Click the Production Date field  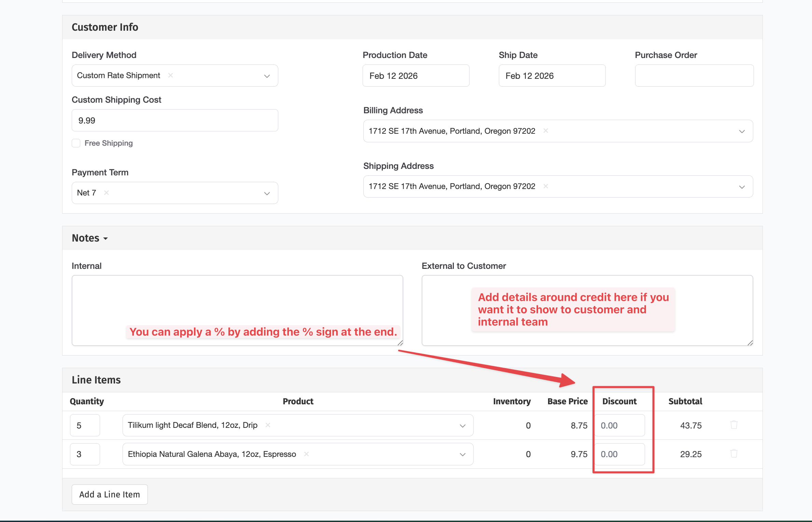[416, 76]
